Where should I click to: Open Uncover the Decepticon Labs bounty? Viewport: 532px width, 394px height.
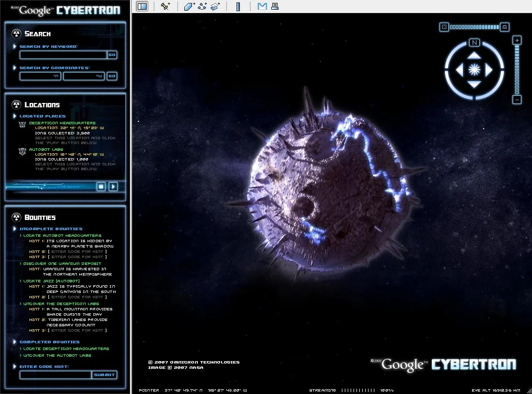[59, 304]
